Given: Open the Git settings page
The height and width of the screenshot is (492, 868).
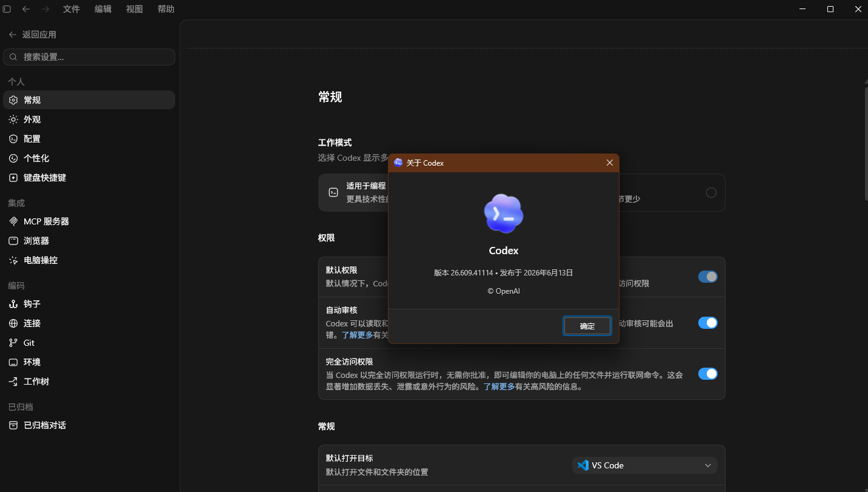Looking at the screenshot, I should (89, 343).
